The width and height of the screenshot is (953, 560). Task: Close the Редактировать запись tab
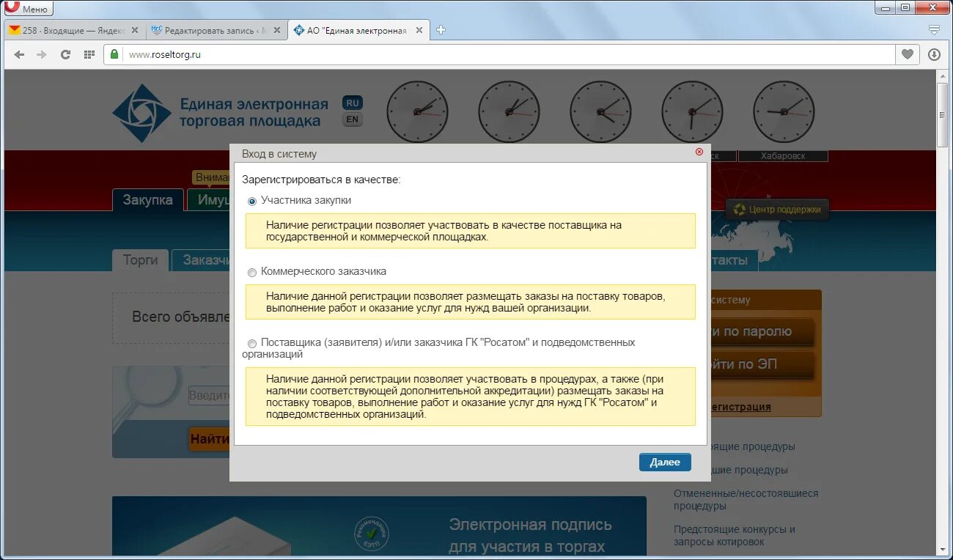point(276,31)
